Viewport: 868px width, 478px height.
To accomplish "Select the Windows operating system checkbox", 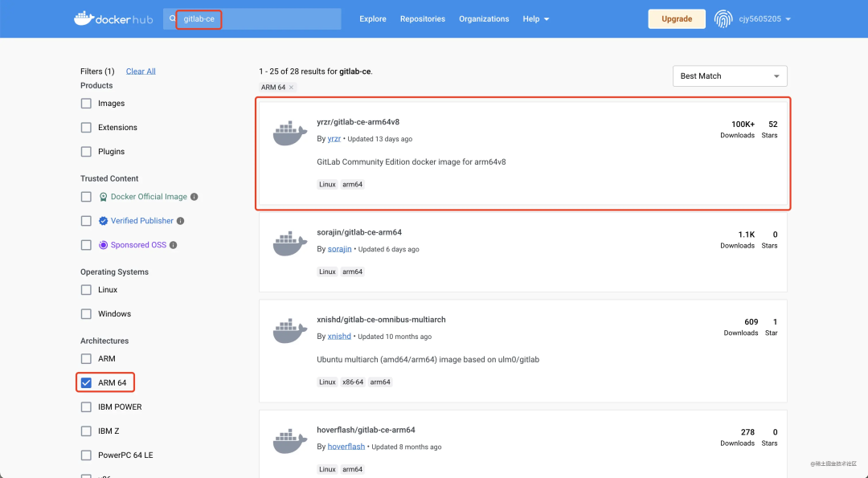I will [x=86, y=313].
